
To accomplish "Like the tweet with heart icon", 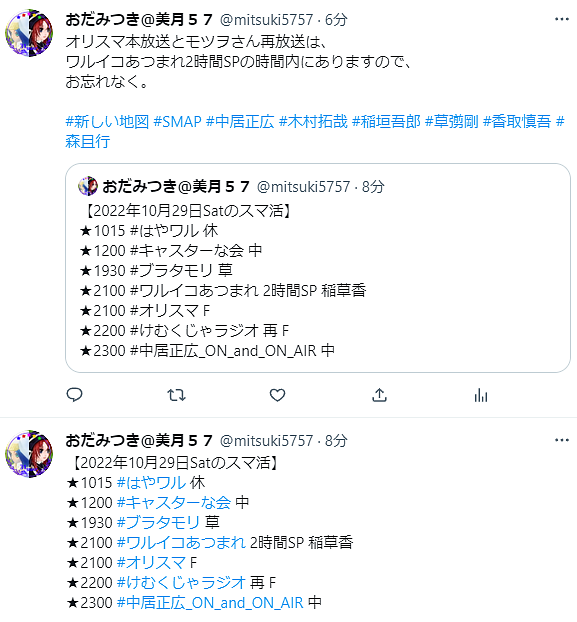I will pos(277,395).
